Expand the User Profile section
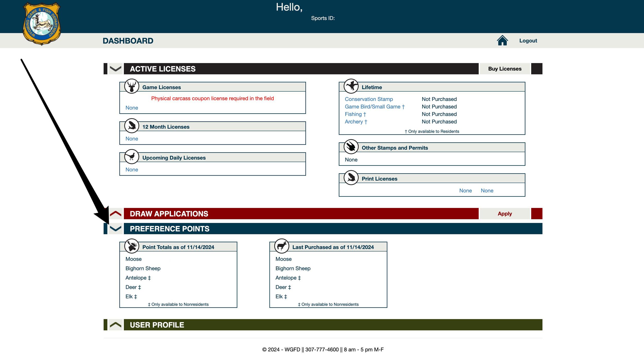This screenshot has height=355, width=644. (x=115, y=325)
